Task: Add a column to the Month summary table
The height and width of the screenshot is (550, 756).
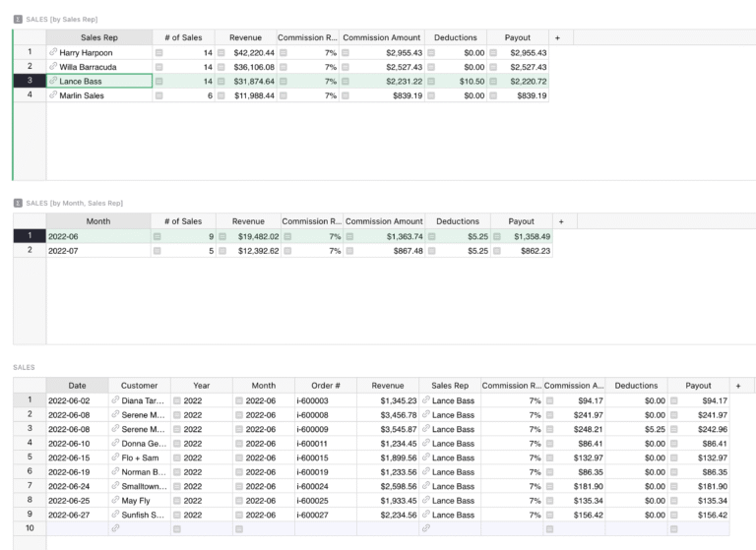Action: click(x=561, y=221)
